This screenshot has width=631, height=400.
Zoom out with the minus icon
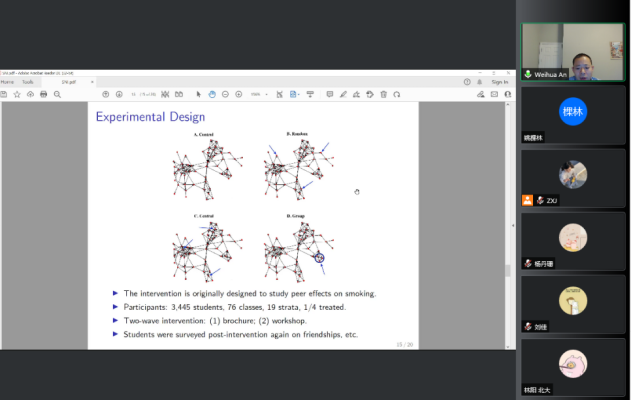(225, 94)
